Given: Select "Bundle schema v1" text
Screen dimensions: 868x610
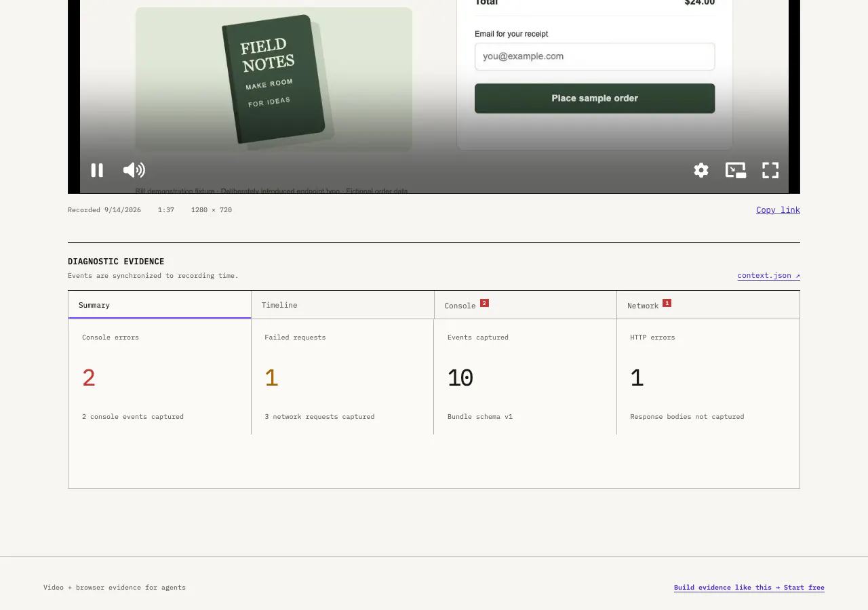Looking at the screenshot, I should point(480,417).
